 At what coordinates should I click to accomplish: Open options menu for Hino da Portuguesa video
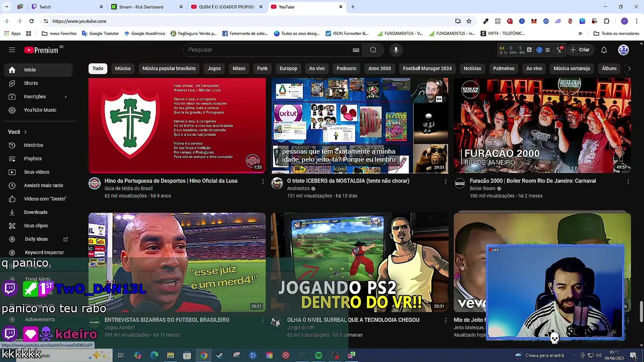263,181
